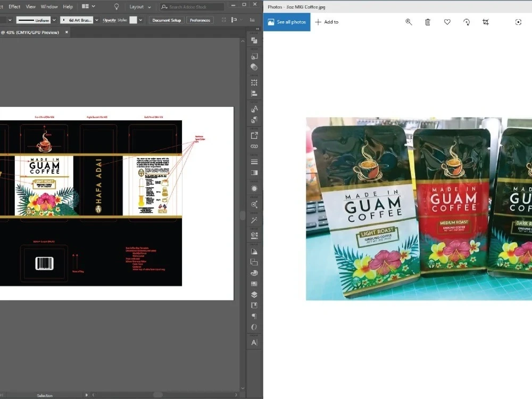Click the Style color swatch box
This screenshot has height=399, width=532.
tap(134, 20)
